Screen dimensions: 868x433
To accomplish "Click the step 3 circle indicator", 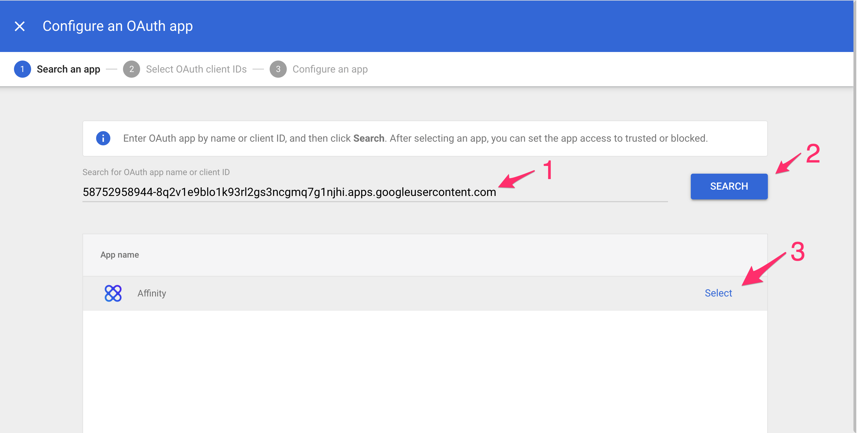I will [278, 69].
